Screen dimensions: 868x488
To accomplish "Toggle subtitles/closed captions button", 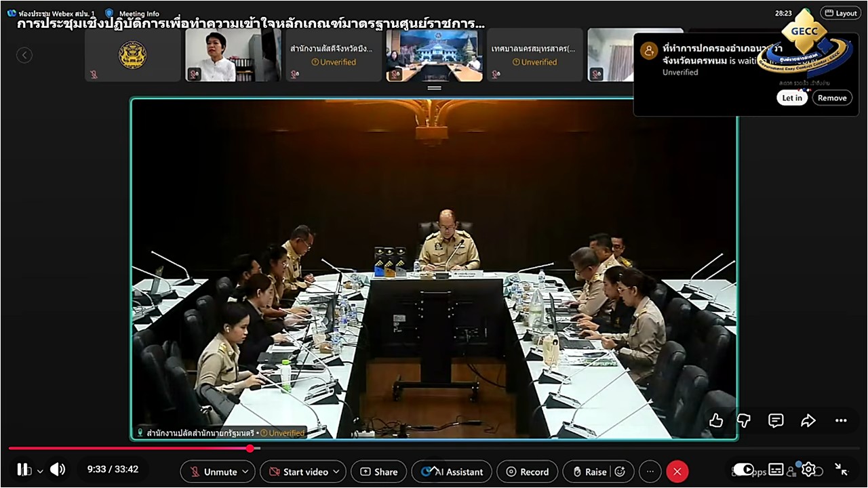I will tap(776, 469).
